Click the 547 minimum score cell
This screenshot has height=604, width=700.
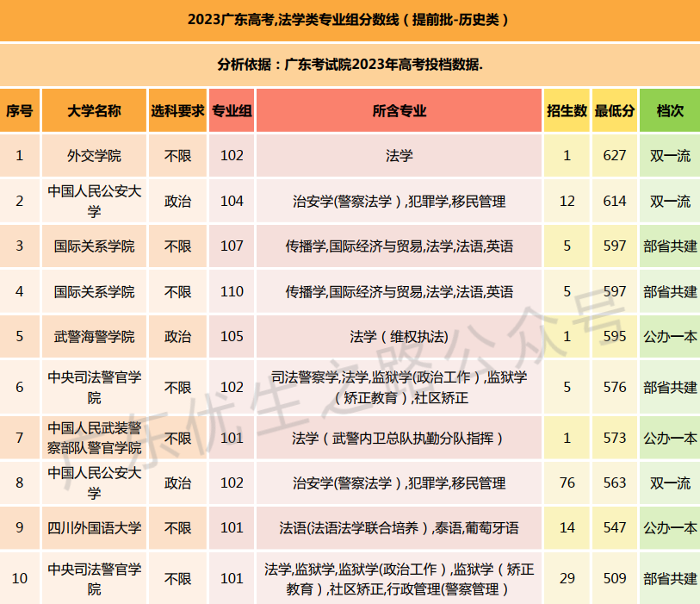pyautogui.click(x=615, y=528)
